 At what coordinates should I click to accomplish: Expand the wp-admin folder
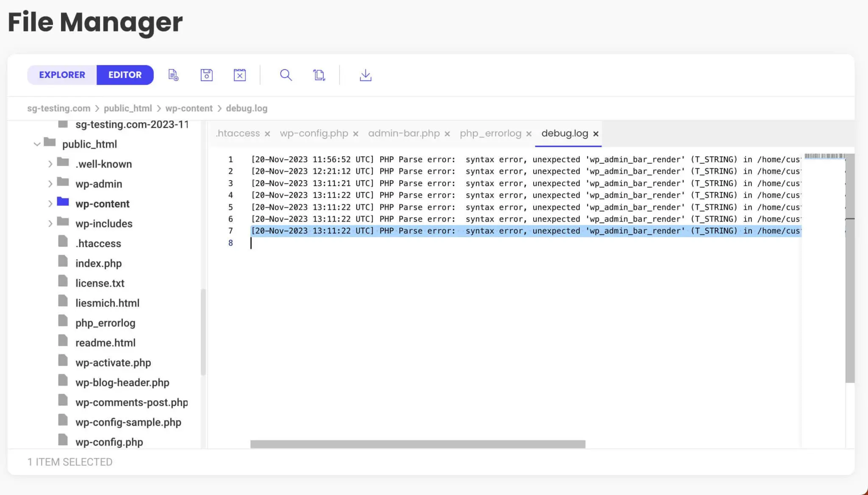50,184
